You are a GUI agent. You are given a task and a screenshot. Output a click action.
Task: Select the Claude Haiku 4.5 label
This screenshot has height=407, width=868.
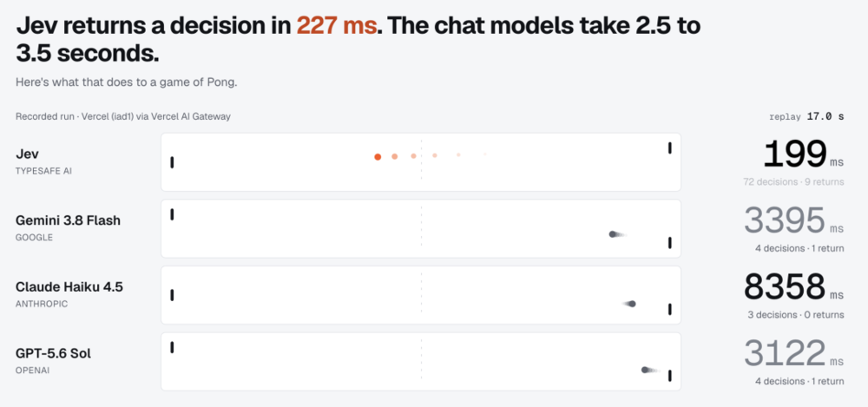69,287
